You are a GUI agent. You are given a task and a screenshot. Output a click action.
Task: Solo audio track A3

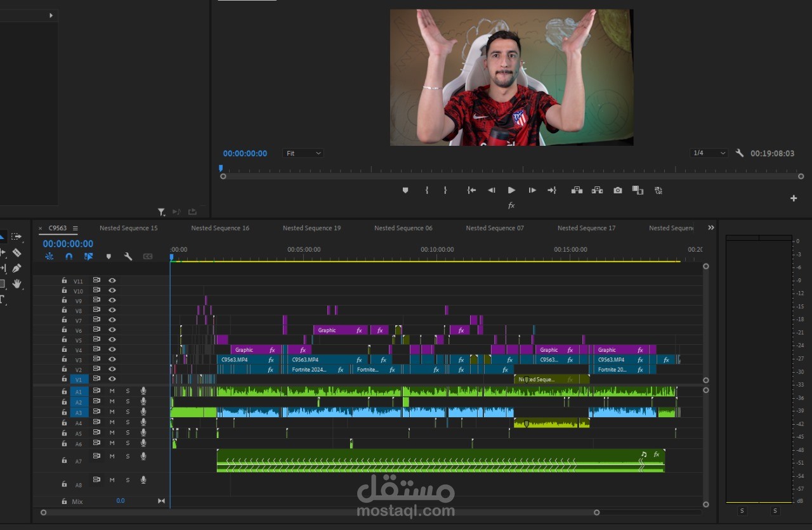tap(128, 412)
